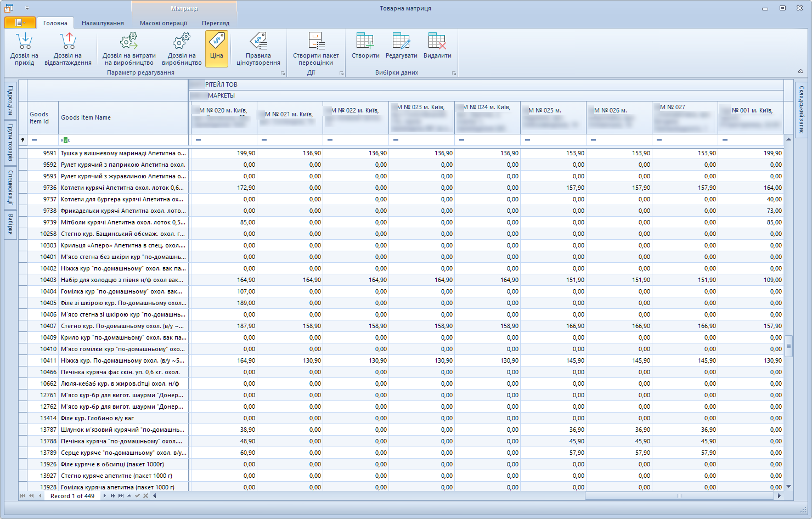Click the Goods Item Id column header
Viewport: 812px width, 519px height.
tap(43, 118)
